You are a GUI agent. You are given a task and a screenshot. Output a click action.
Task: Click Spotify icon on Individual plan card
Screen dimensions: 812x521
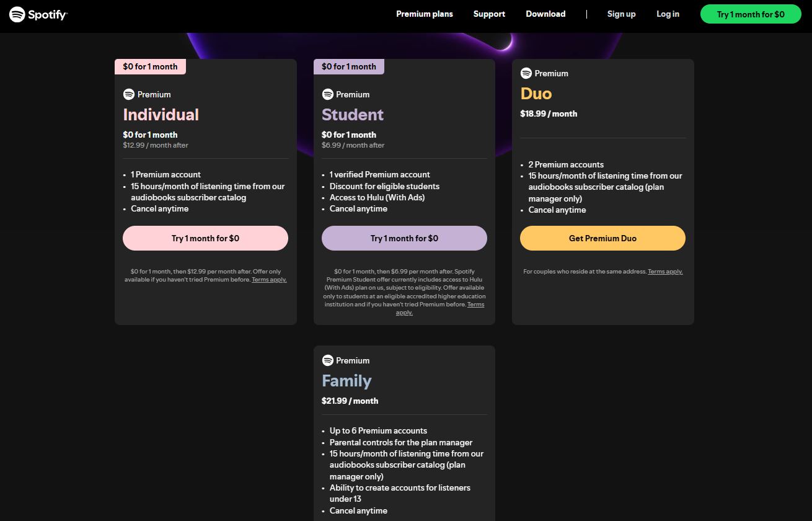click(x=129, y=94)
